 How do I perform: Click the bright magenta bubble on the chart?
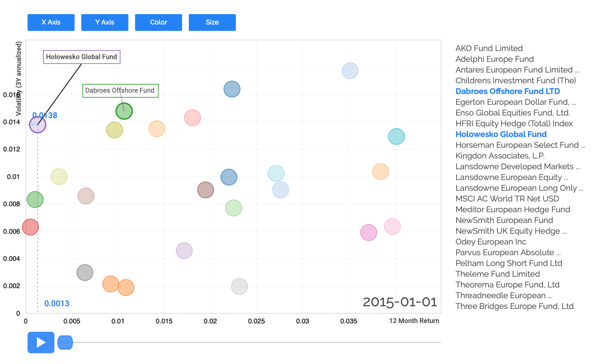[x=368, y=233]
